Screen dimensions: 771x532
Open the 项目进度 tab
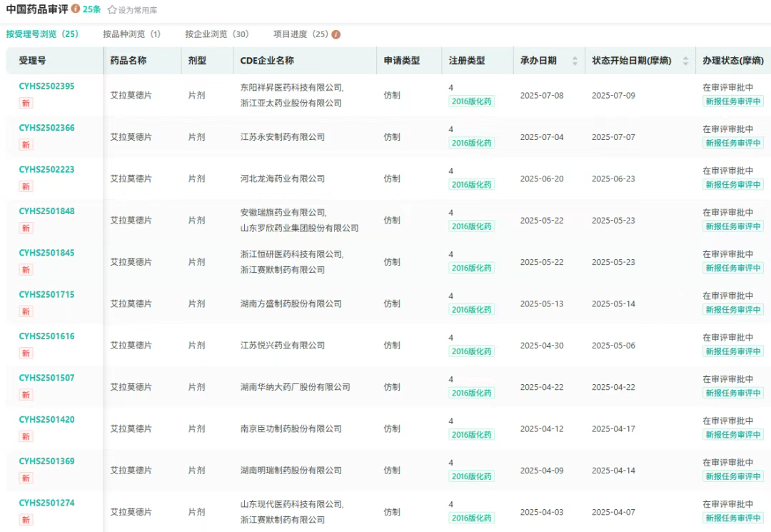(x=301, y=34)
